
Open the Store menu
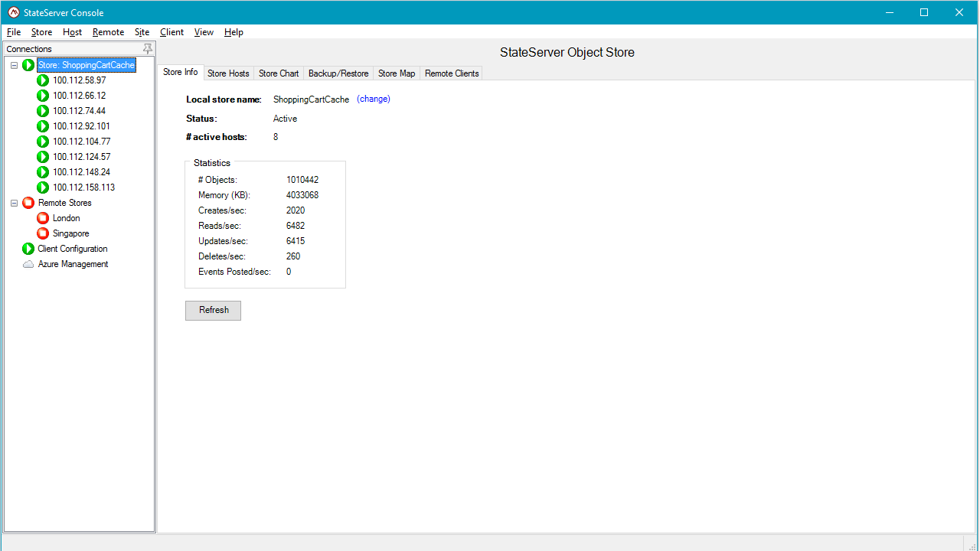[41, 32]
